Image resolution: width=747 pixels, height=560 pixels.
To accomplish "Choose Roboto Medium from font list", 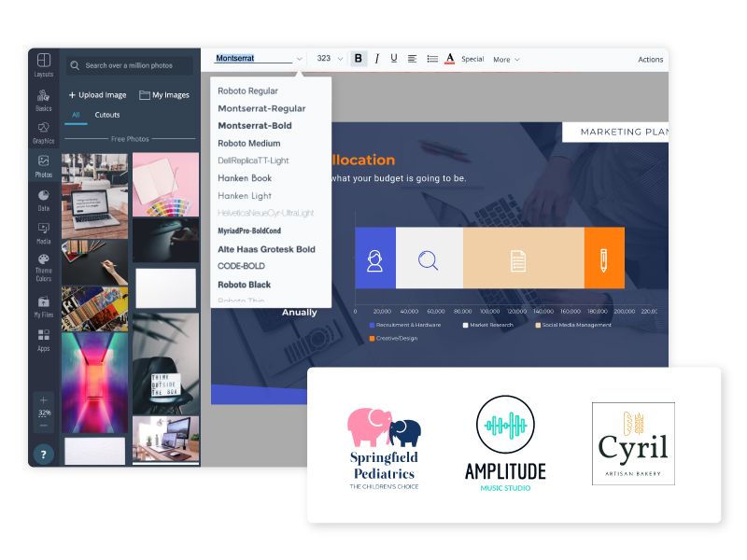I will tap(249, 144).
